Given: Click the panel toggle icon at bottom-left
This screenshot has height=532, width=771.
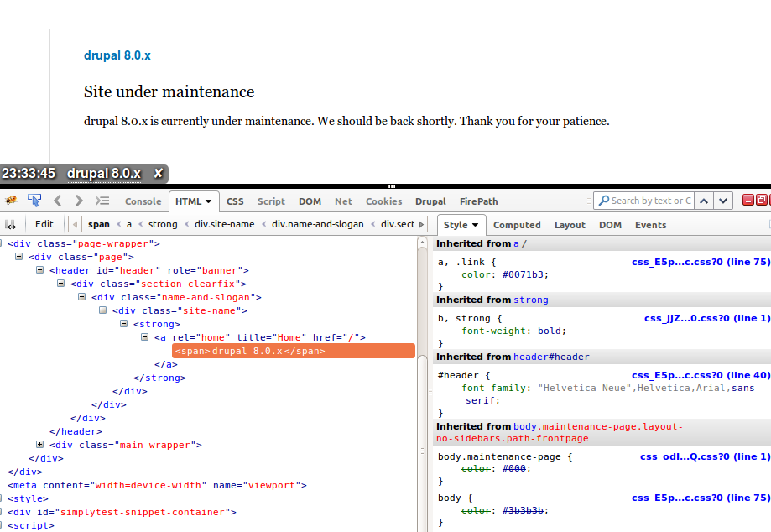Looking at the screenshot, I should pos(12,224).
